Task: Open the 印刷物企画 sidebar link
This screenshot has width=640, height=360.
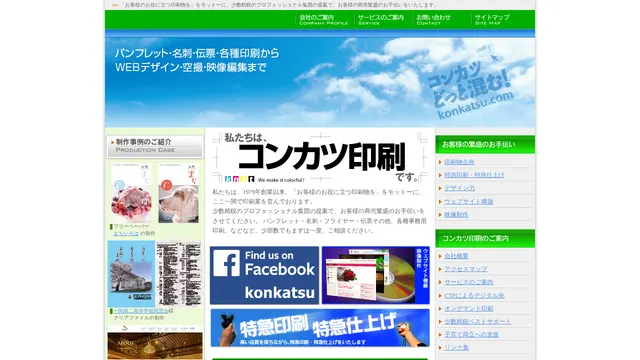Action: 459,162
